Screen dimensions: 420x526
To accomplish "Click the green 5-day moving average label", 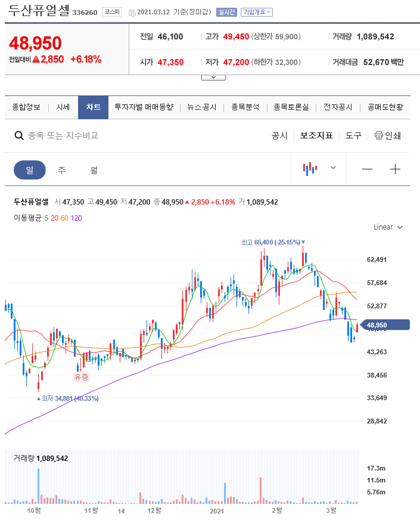I will [46, 218].
